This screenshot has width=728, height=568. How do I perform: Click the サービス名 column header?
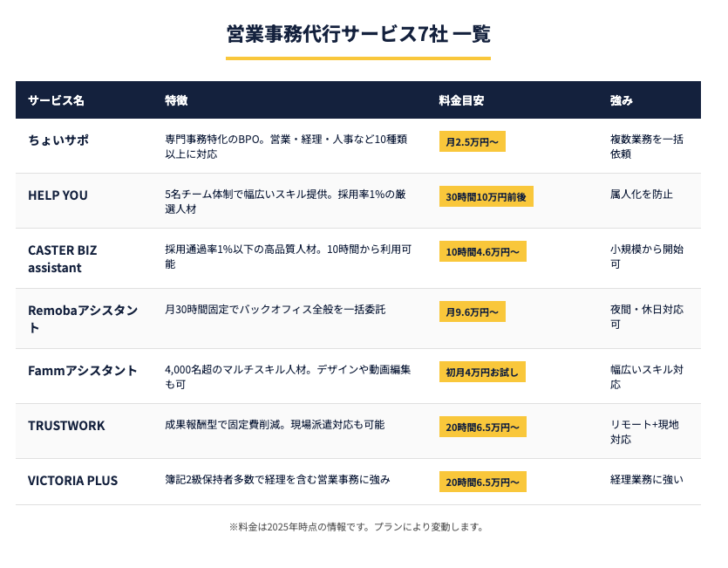56,100
